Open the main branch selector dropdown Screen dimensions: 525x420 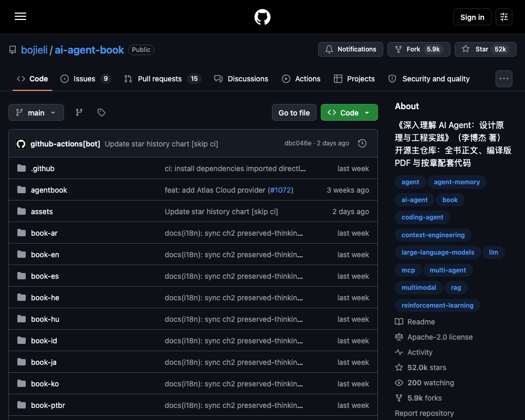[x=36, y=112]
